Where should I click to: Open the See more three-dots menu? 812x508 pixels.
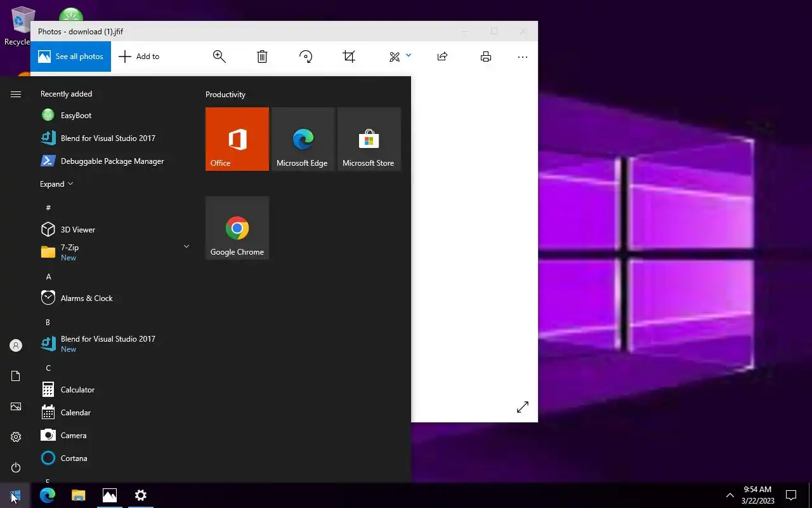click(x=523, y=57)
